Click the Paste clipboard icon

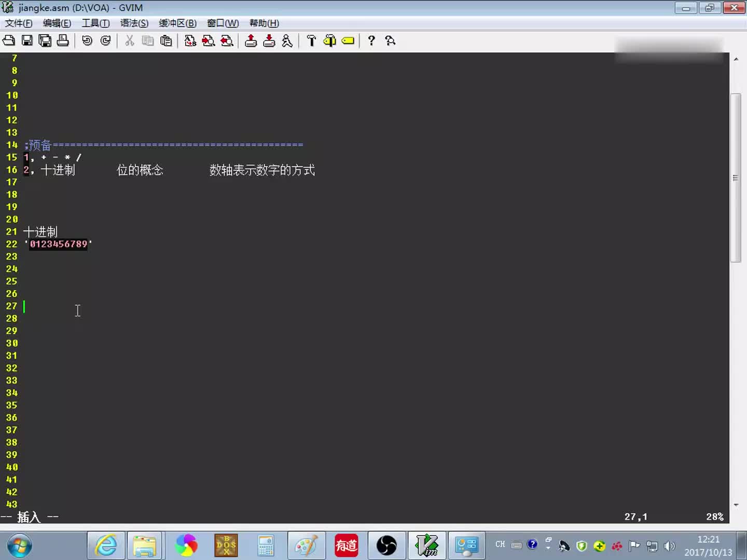tap(166, 40)
